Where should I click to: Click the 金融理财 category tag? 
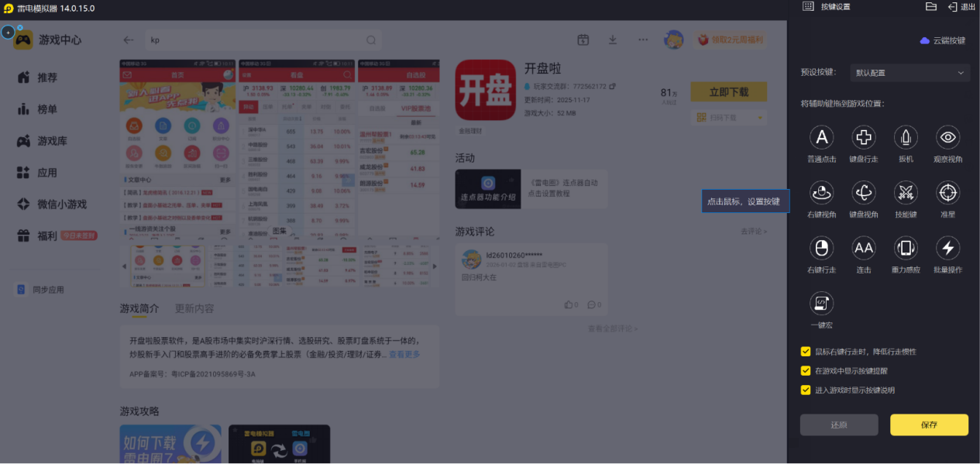click(470, 131)
